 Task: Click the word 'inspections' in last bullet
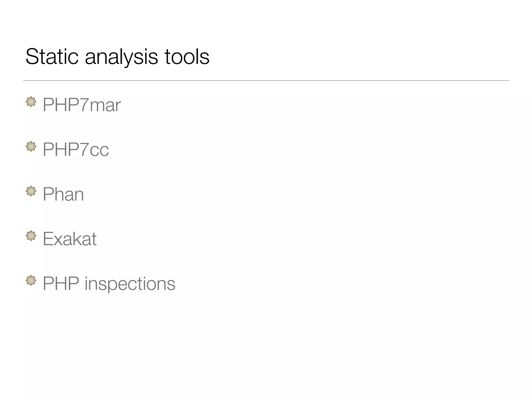coord(130,284)
